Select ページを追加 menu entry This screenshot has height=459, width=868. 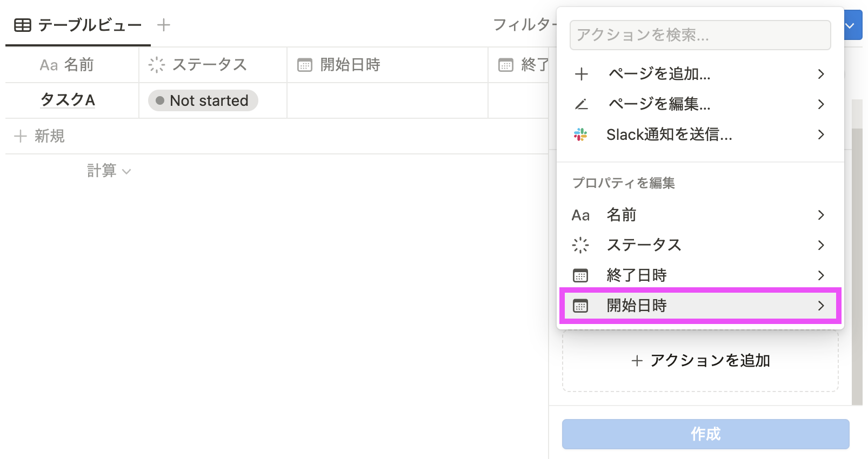click(x=700, y=74)
